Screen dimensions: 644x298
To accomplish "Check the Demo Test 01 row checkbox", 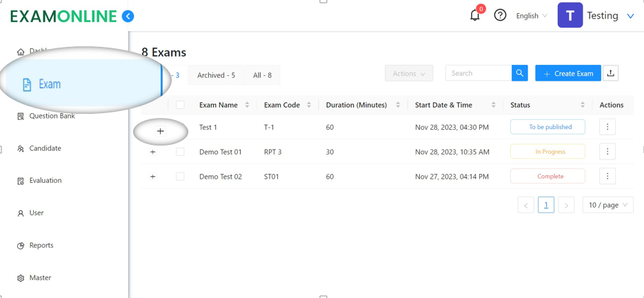I will coord(180,152).
